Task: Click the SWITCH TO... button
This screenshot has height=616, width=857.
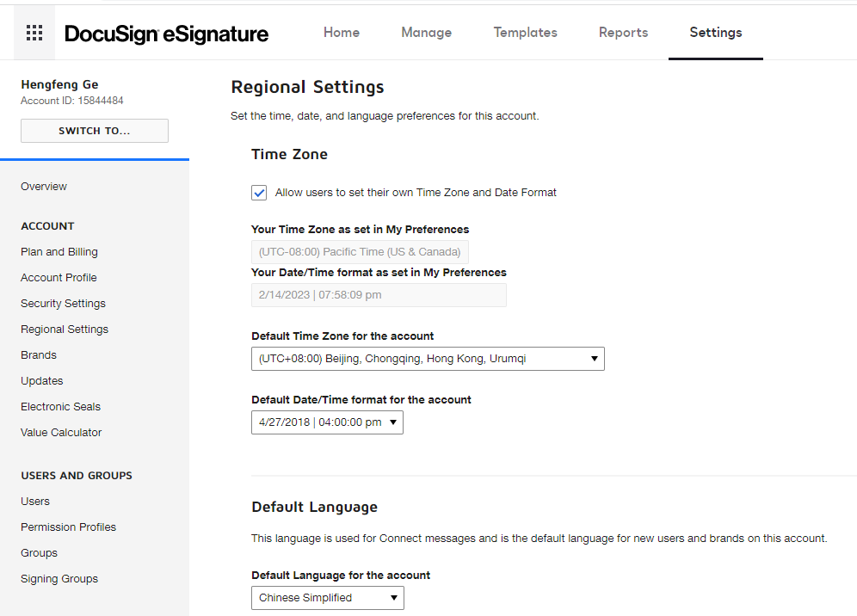Action: (x=95, y=131)
